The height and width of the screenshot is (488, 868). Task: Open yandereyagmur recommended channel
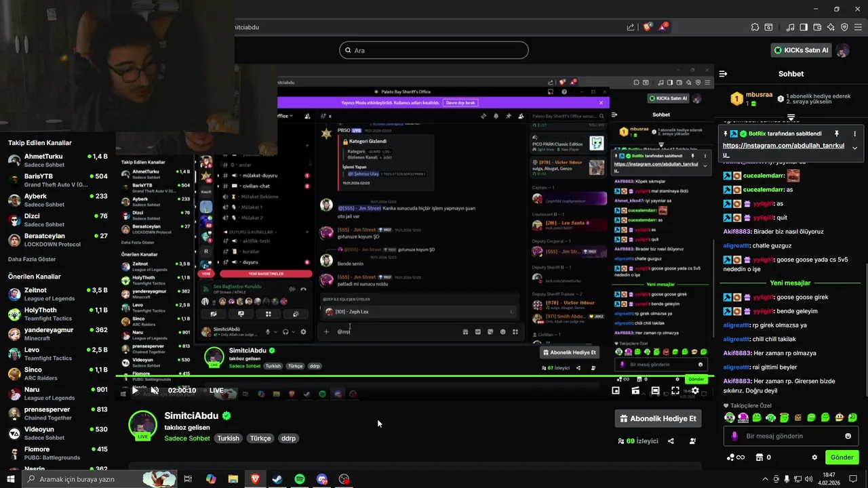58,333
